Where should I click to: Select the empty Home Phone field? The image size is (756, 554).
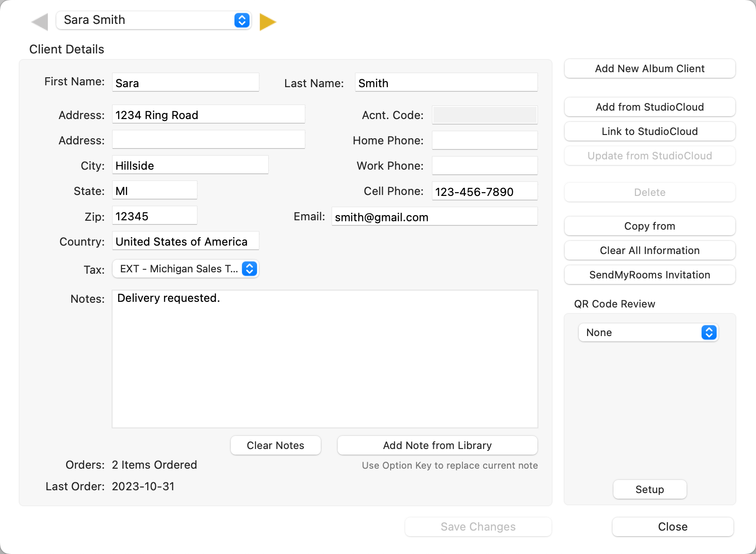pos(484,140)
